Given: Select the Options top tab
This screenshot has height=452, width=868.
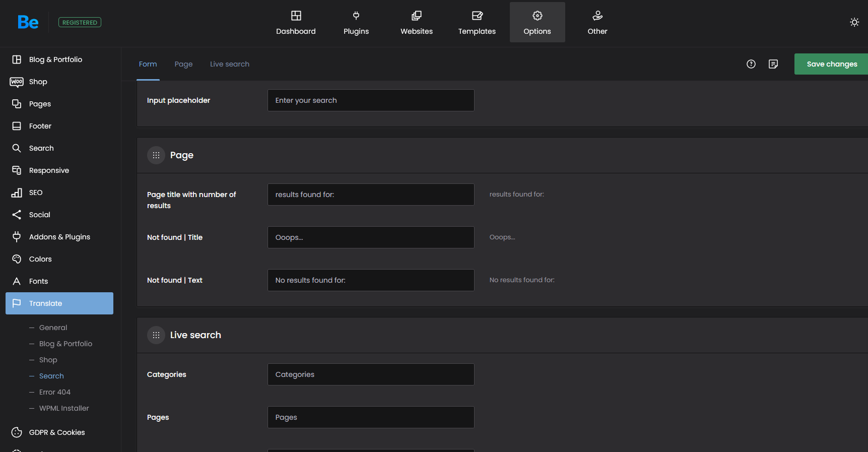Looking at the screenshot, I should (538, 22).
